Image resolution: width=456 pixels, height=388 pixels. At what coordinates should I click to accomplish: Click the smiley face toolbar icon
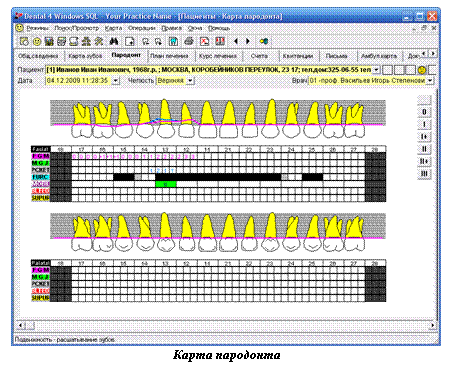pyautogui.click(x=37, y=41)
